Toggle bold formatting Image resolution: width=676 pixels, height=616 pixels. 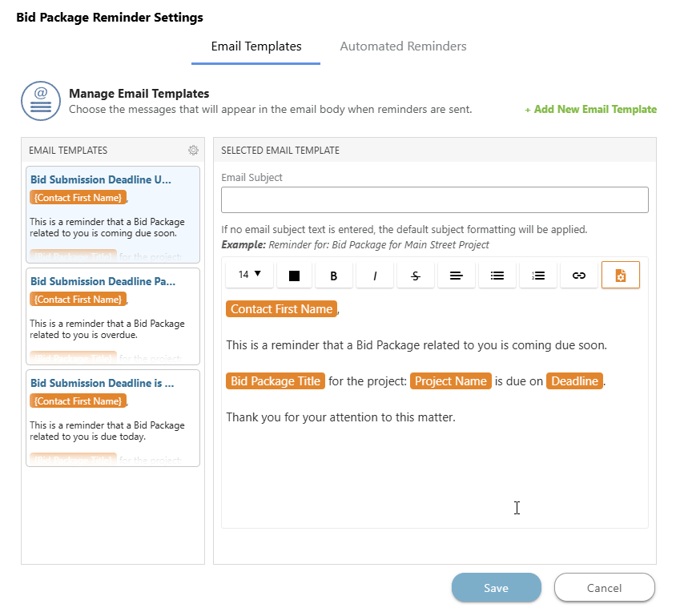334,276
